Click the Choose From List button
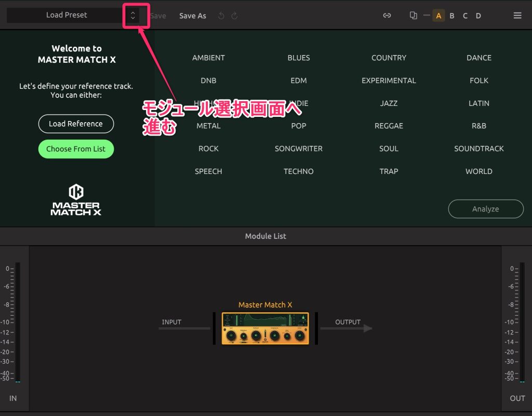This screenshot has height=416, width=532. coord(76,149)
